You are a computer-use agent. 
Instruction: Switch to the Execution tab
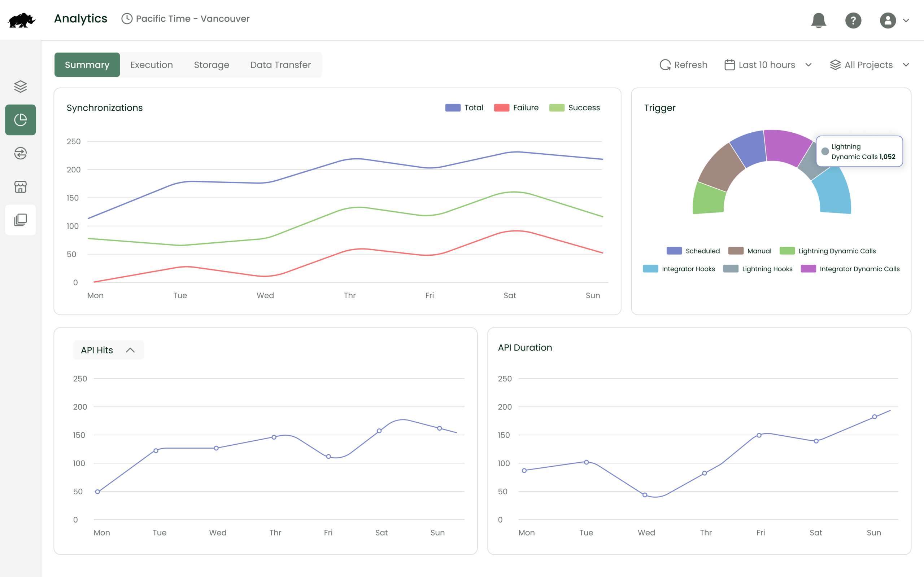coord(151,65)
